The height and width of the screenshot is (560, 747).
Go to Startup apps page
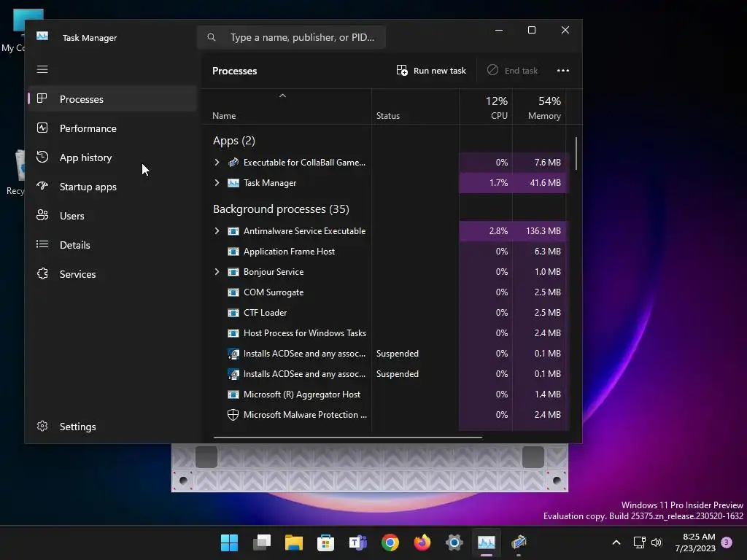(x=112, y=187)
